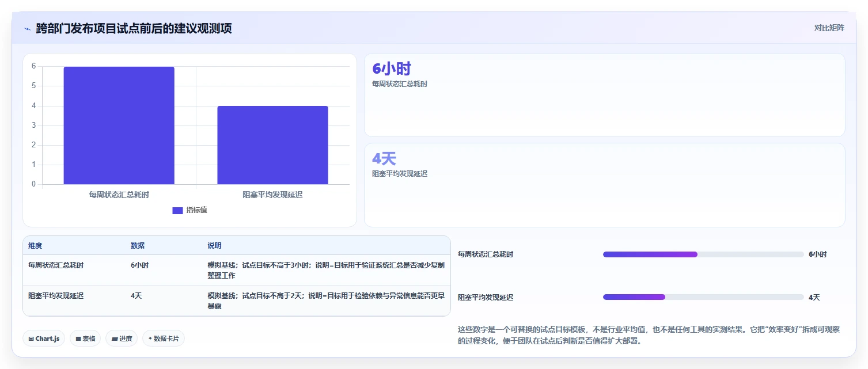Click the y-axis tick label 6
868x369 pixels.
coord(33,66)
